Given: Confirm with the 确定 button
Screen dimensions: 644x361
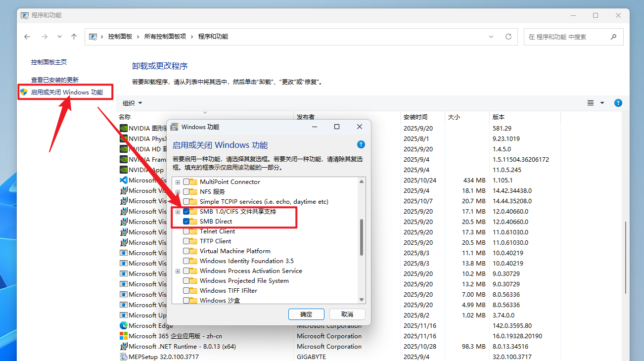Looking at the screenshot, I should (x=306, y=314).
